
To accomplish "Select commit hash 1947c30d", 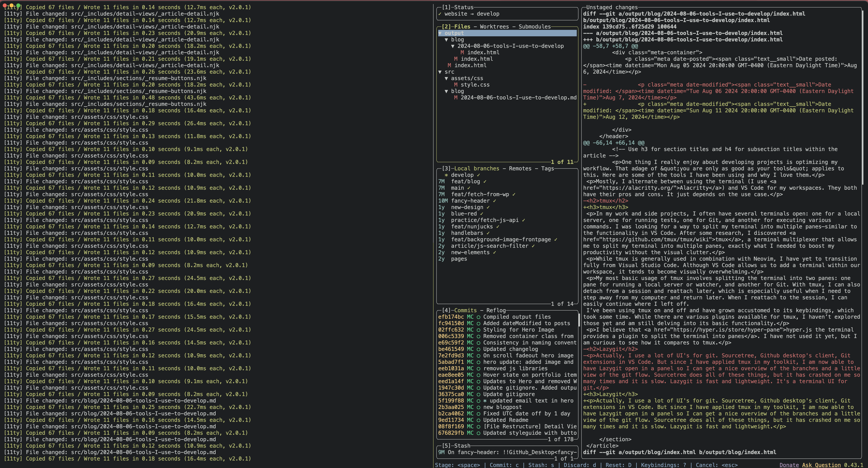I will click(x=451, y=388).
